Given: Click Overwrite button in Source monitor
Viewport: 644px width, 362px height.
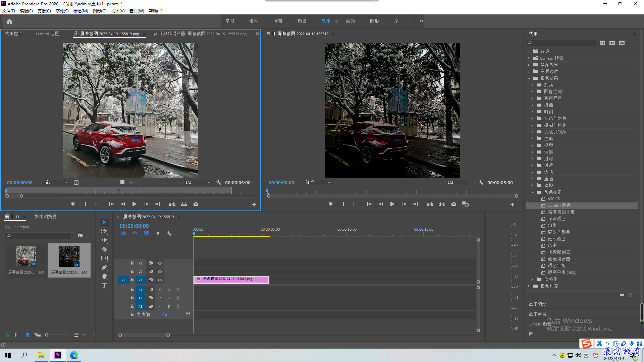Looking at the screenshot, I should 184,204.
